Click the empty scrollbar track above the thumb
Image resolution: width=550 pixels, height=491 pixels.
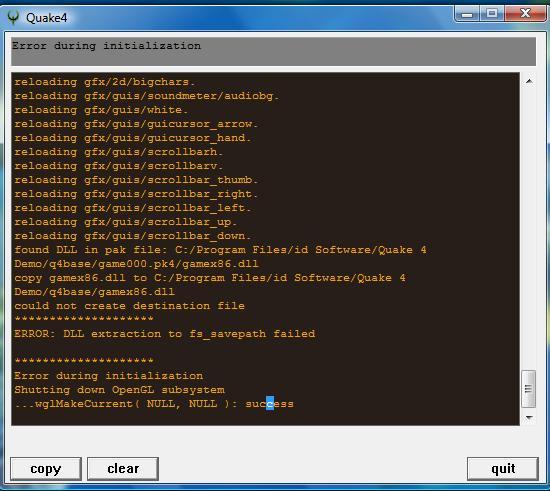(529, 228)
